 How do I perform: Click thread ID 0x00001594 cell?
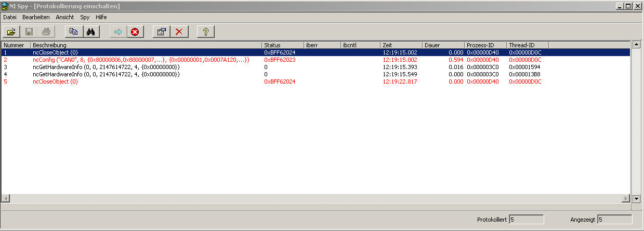click(525, 67)
